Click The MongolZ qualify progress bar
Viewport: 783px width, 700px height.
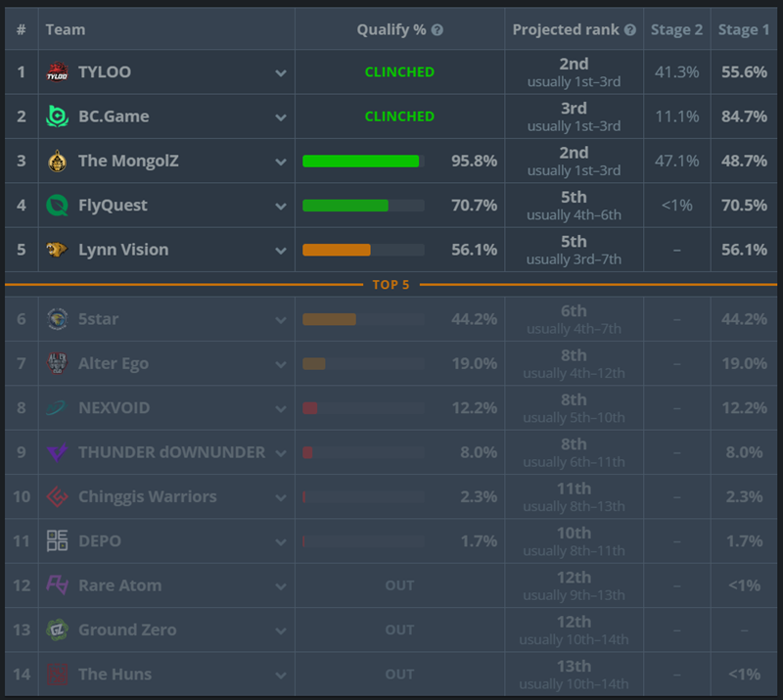pyautogui.click(x=363, y=161)
